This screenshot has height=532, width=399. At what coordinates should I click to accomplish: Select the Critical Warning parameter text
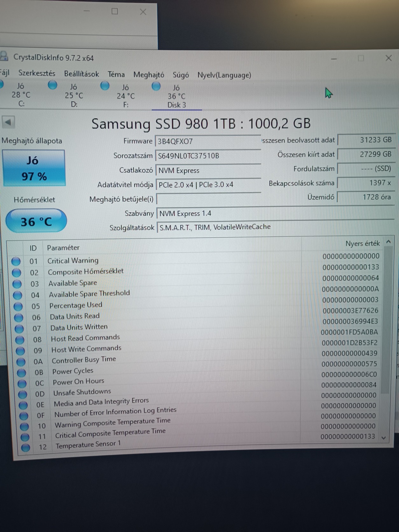click(73, 261)
